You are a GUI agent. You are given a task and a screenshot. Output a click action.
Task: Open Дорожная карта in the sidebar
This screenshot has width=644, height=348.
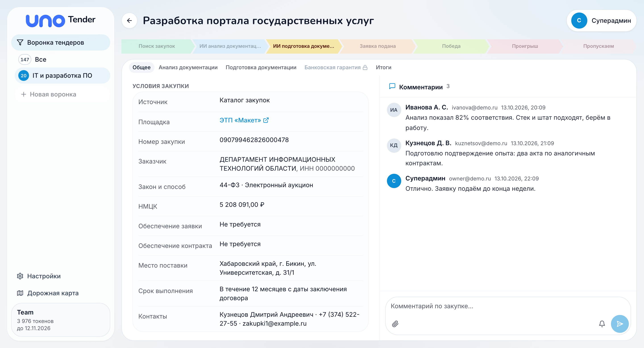(x=61, y=293)
